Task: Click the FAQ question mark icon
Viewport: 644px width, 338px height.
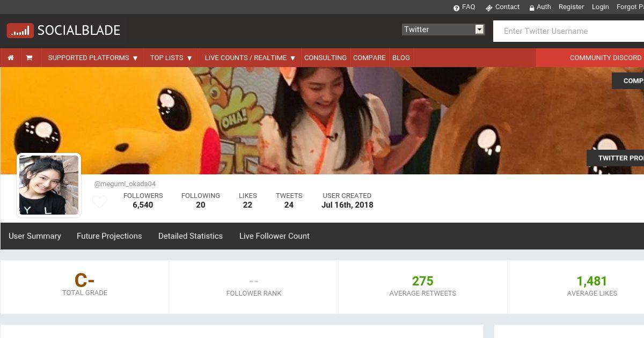Action: 457,8
